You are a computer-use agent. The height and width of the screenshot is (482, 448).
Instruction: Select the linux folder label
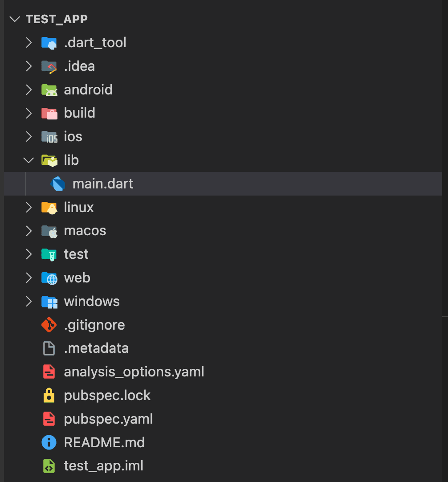coord(79,207)
